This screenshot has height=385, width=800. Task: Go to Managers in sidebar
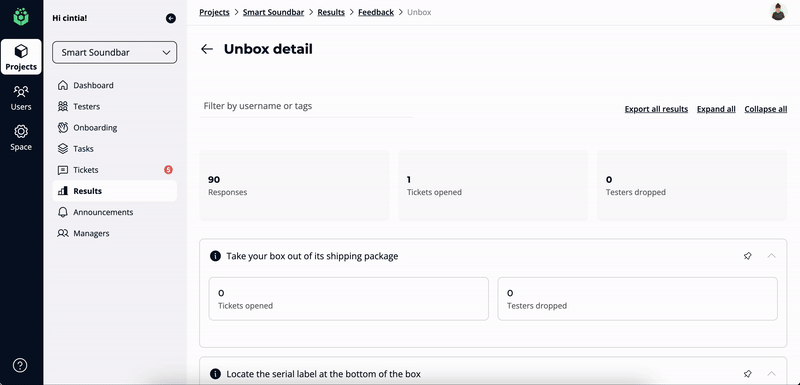coord(115,234)
